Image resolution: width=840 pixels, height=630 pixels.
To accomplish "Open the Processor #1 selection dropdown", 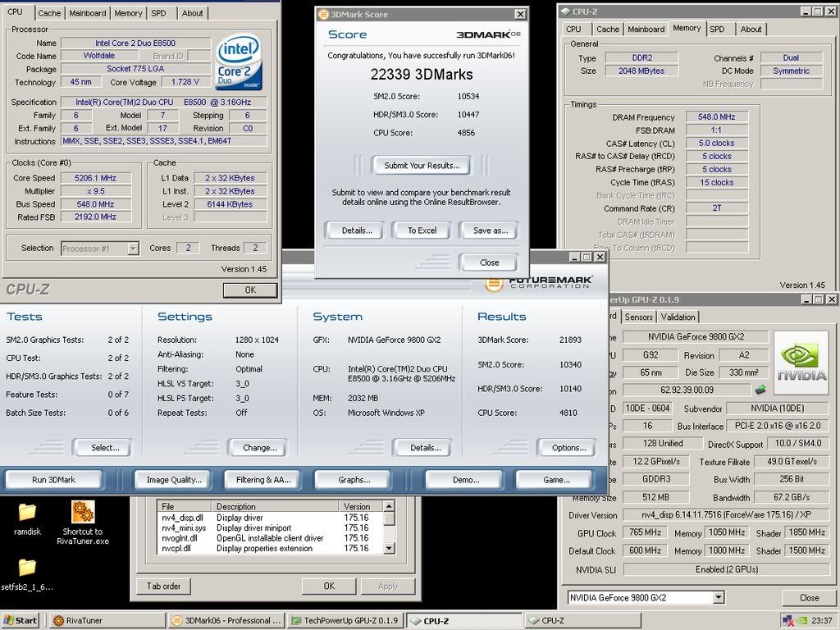I will click(133, 249).
